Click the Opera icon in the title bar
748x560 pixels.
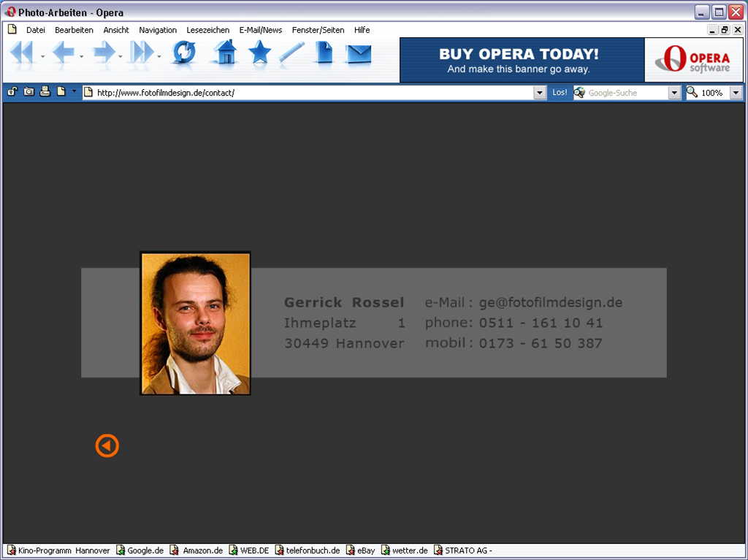[10, 12]
